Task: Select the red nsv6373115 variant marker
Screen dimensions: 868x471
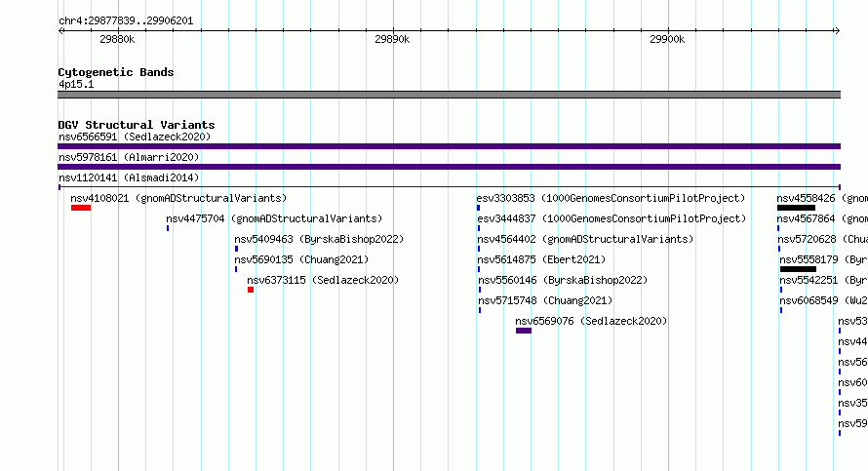Action: click(x=251, y=290)
